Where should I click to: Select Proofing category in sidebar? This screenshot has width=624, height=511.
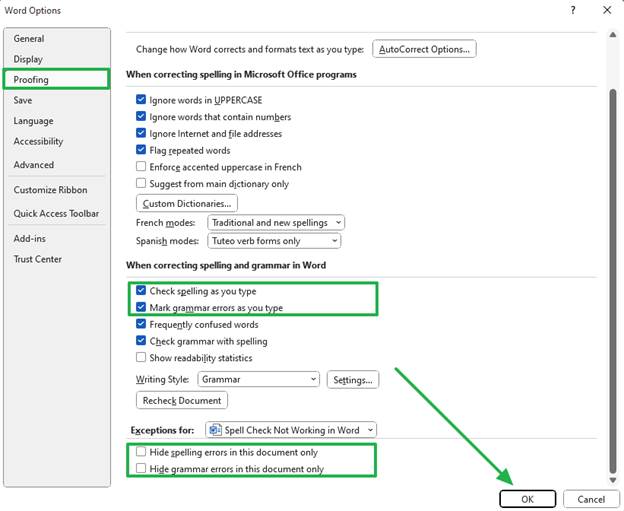[x=56, y=79]
